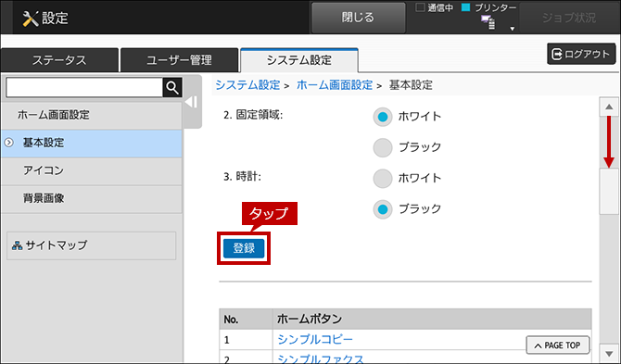
Task: Follow ホーム画面設定 breadcrumb link
Action: (x=335, y=85)
